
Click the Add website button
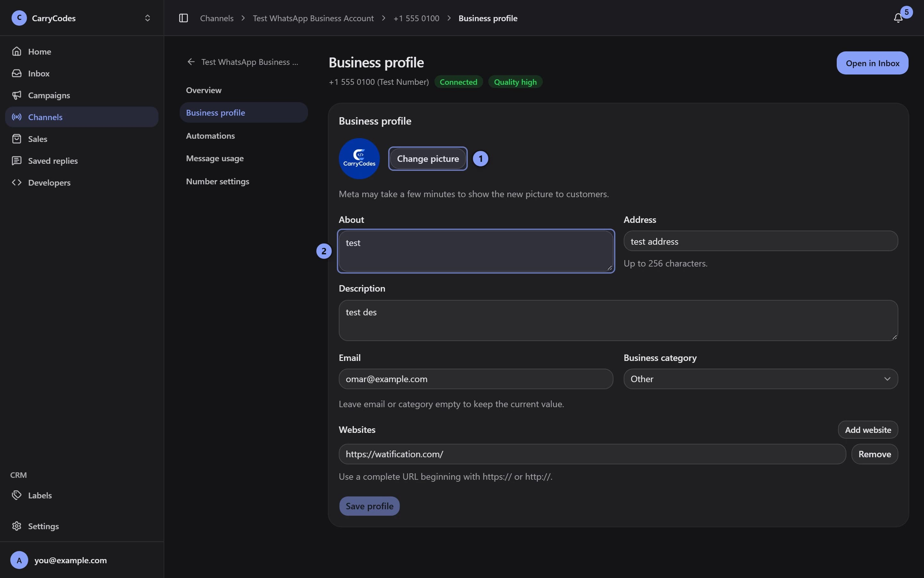point(868,430)
